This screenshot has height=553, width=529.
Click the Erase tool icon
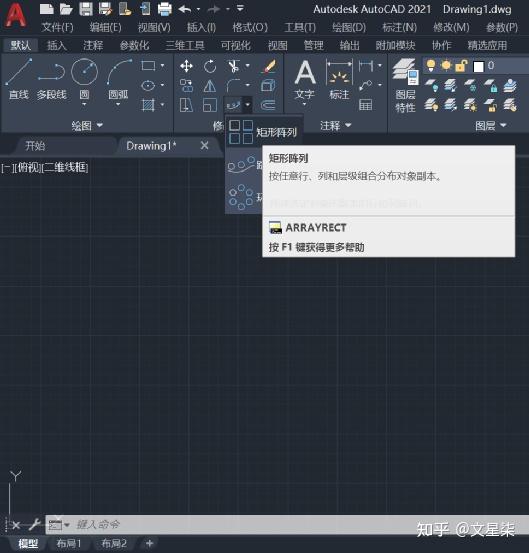269,66
